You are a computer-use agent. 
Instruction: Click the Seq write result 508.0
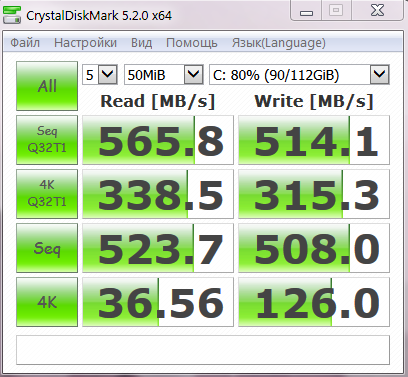tap(314, 248)
